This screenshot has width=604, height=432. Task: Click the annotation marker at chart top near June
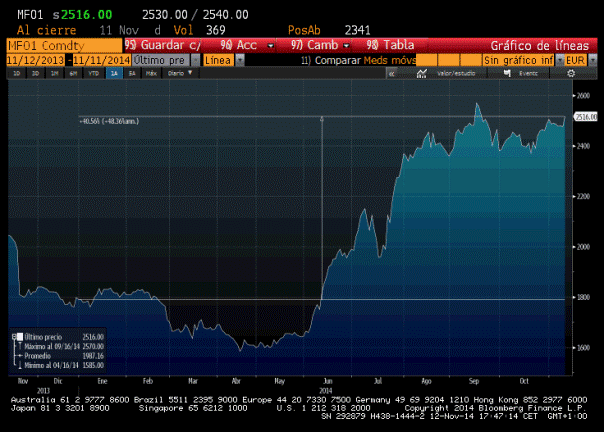(322, 119)
